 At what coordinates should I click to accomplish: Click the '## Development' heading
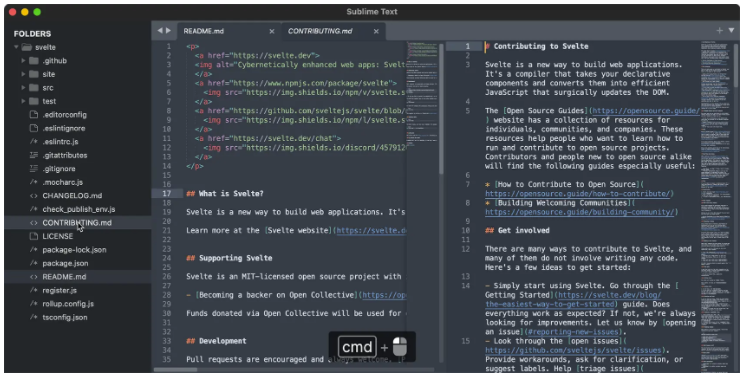tap(216, 341)
